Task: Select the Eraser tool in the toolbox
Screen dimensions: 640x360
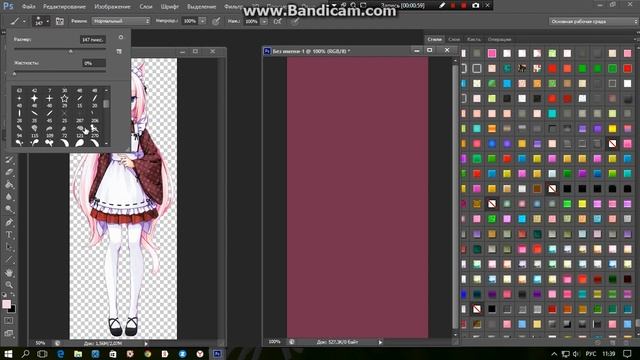Action: click(x=9, y=172)
